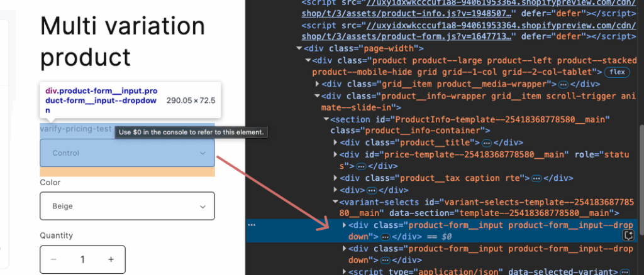The height and width of the screenshot is (275, 644).
Task: Click the "290.05 × 72.5" size in inspector tooltip
Action: [191, 100]
